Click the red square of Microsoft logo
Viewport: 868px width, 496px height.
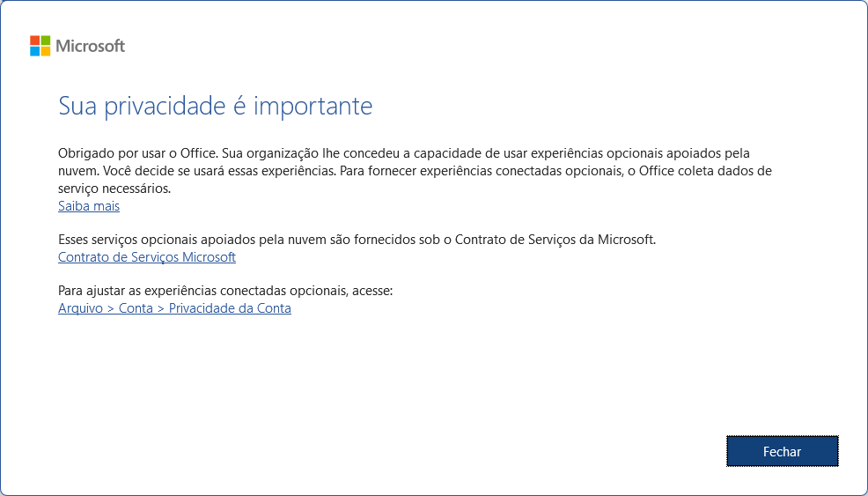[x=34, y=41]
